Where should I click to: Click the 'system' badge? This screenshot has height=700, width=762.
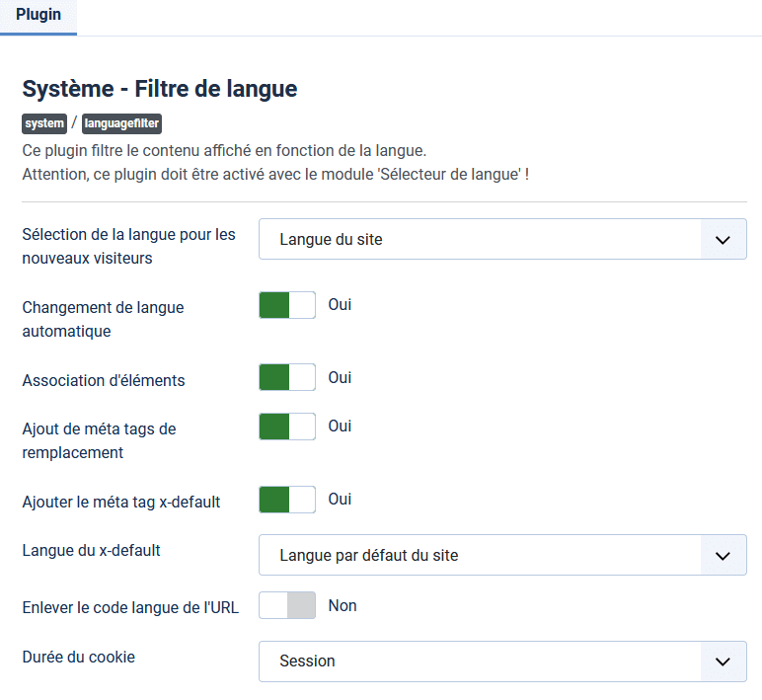coord(44,123)
